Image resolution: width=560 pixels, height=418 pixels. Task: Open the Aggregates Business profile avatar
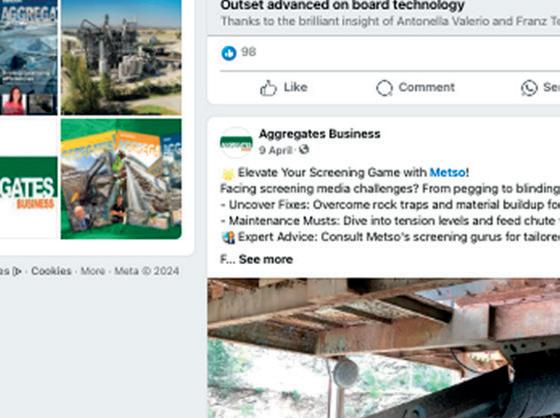point(236,143)
